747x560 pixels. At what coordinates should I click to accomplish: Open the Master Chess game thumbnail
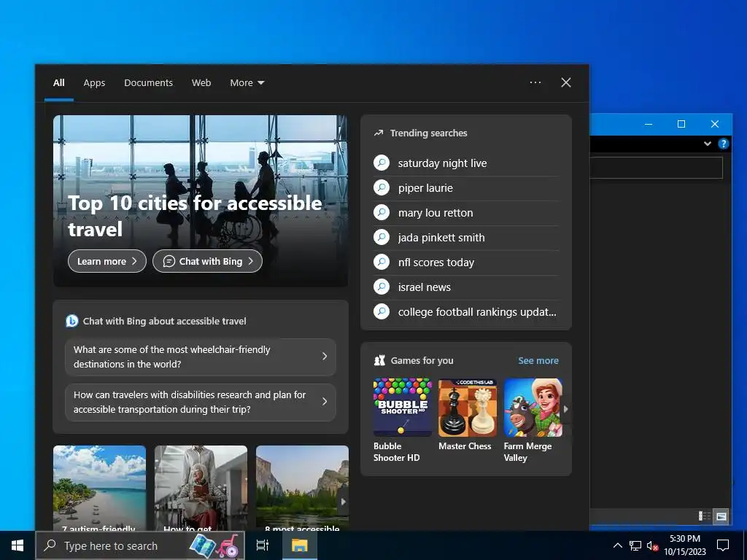[x=468, y=408]
